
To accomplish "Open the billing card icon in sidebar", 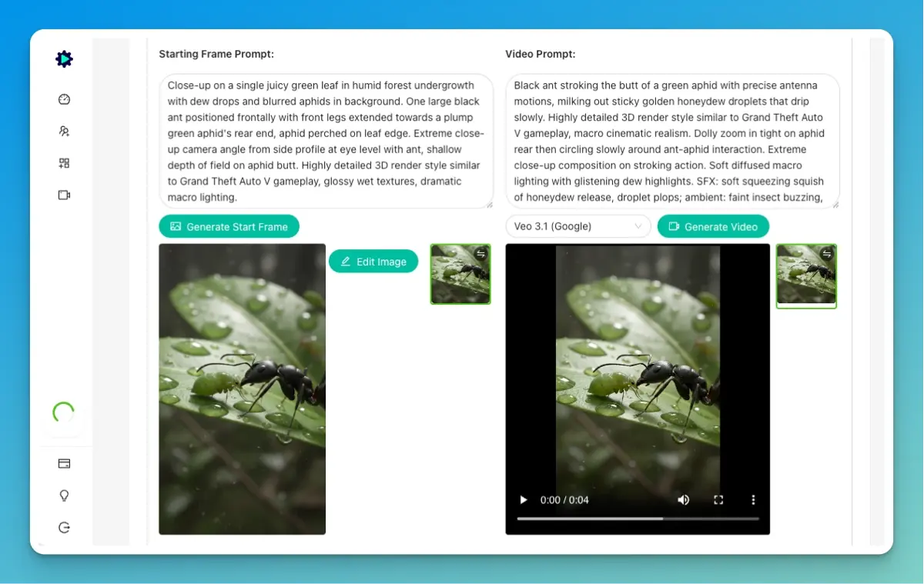I will tap(64, 464).
